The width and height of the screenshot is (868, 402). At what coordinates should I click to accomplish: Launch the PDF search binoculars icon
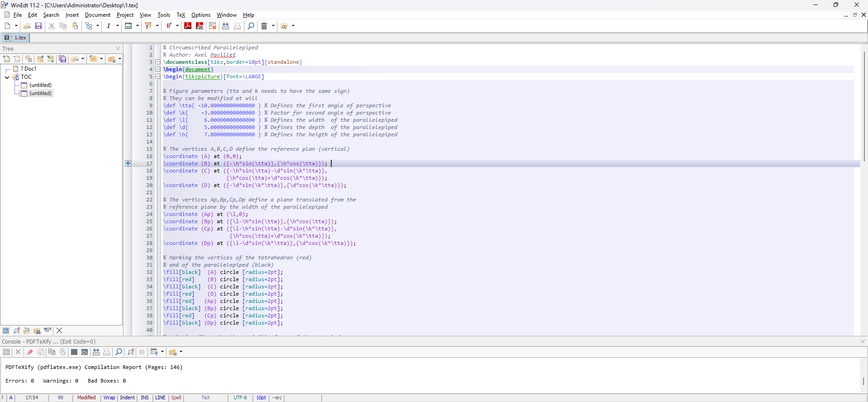point(200,26)
